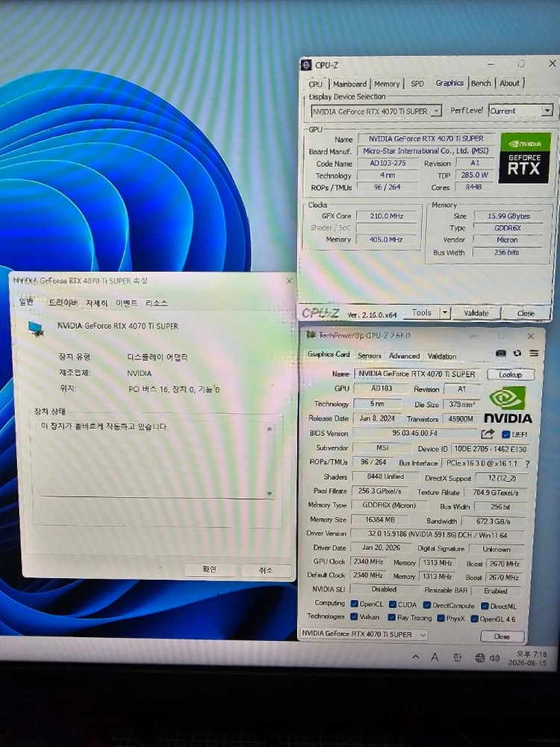Click the Validate button in CPU-Z
This screenshot has height=747, width=560.
pyautogui.click(x=476, y=313)
